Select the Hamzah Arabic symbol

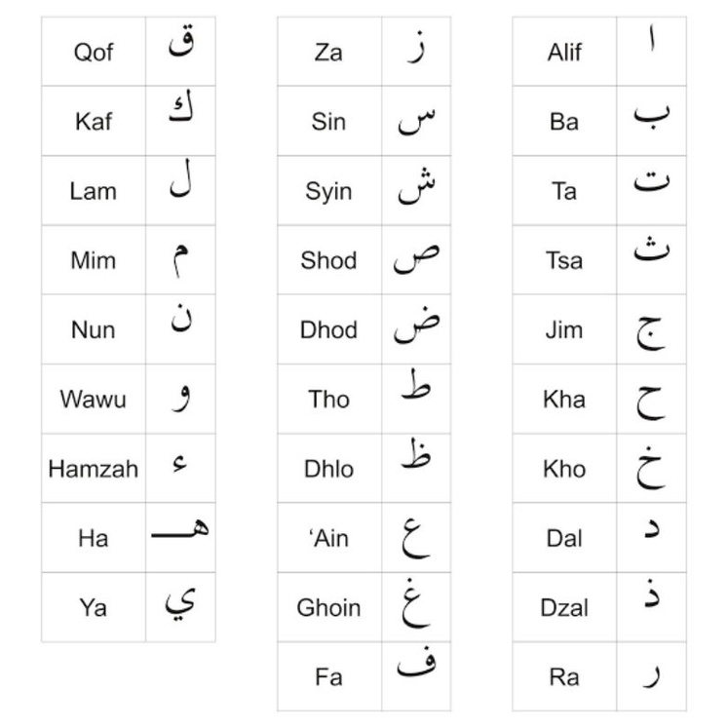[x=181, y=466]
